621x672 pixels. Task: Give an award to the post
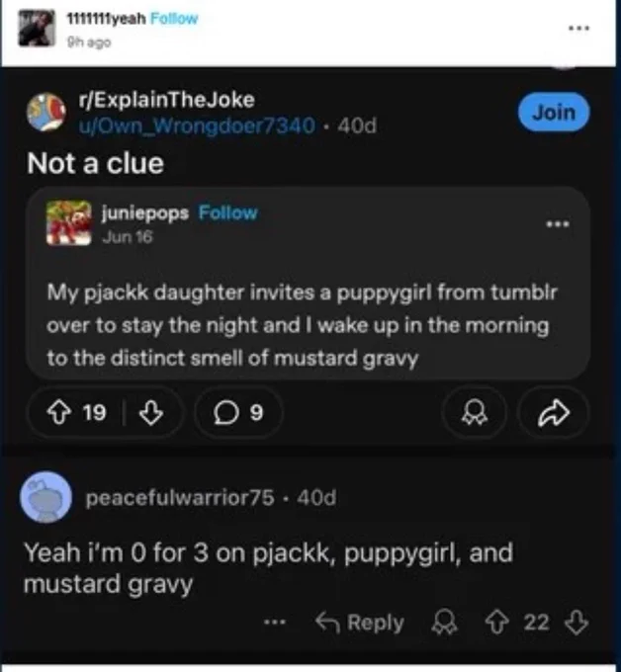[x=474, y=412]
